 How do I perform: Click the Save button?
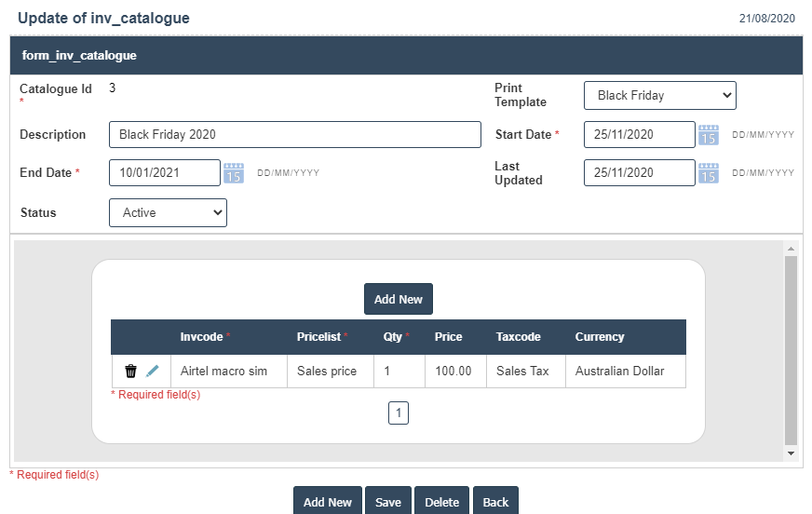[388, 501]
